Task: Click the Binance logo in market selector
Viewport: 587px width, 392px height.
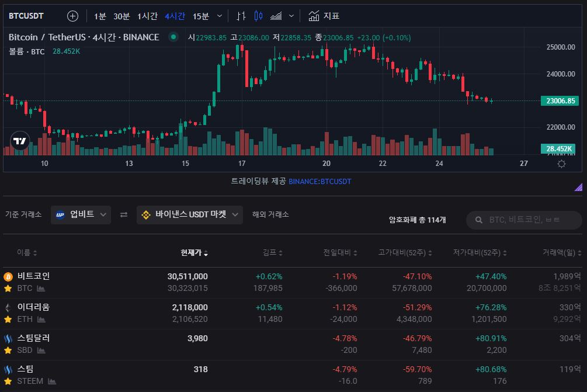Action: (x=146, y=215)
